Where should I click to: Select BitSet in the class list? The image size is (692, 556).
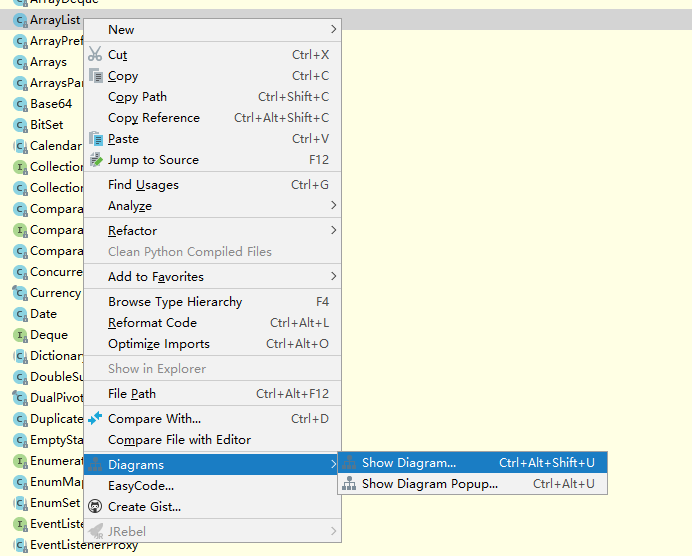(46, 125)
